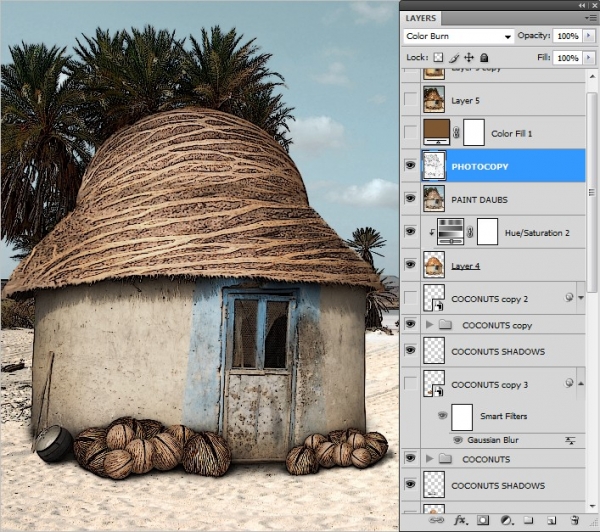Screen dimensions: 600x532
Task: Click the Smart Filters label
Action: pos(504,416)
